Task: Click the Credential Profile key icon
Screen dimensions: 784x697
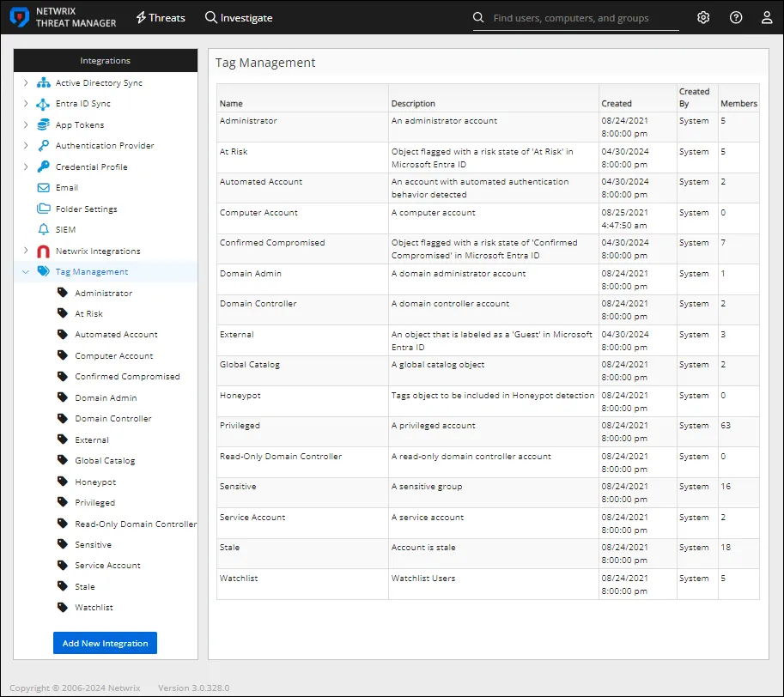Action: pyautogui.click(x=44, y=167)
